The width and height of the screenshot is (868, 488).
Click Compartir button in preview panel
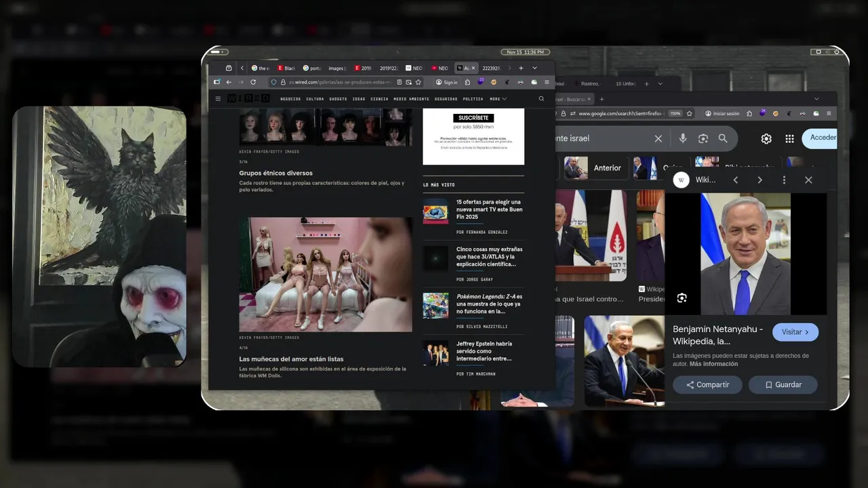[707, 384]
